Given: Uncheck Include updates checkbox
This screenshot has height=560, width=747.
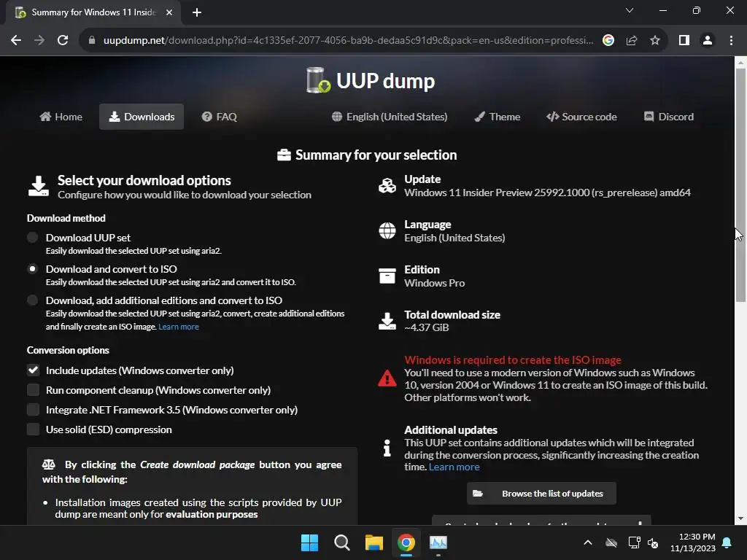Looking at the screenshot, I should 33,370.
